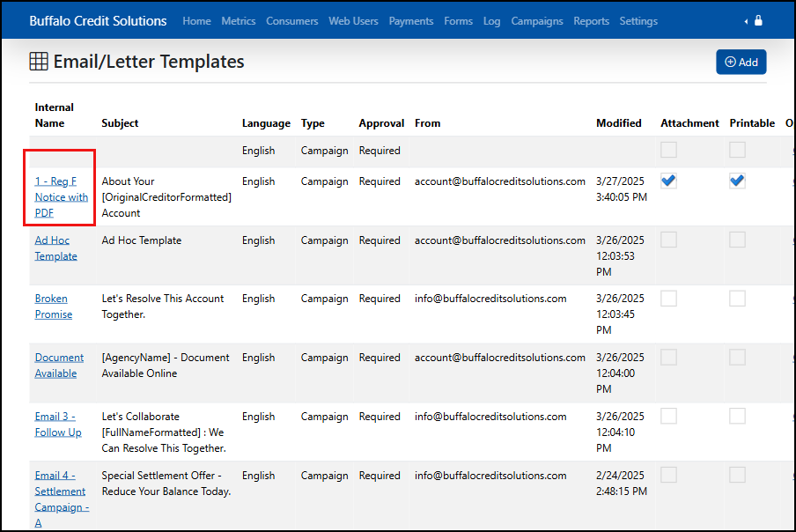Image resolution: width=796 pixels, height=532 pixels.
Task: Click subject 'Let's Resolve This Account Together.'
Action: (162, 307)
